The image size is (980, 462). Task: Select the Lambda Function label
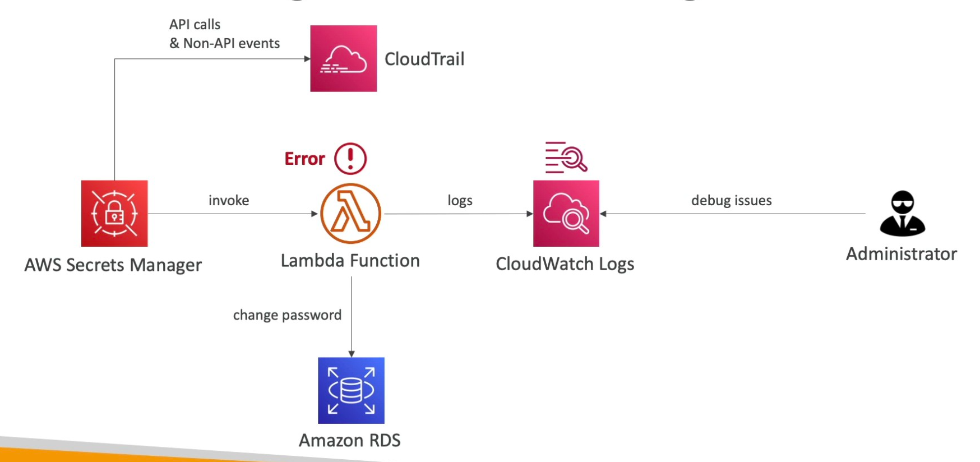click(350, 261)
